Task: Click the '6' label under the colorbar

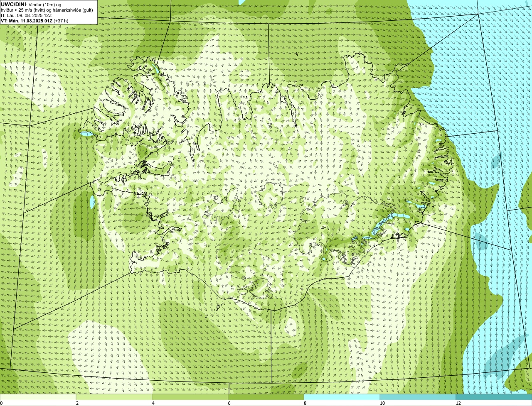Action: [x=229, y=403]
